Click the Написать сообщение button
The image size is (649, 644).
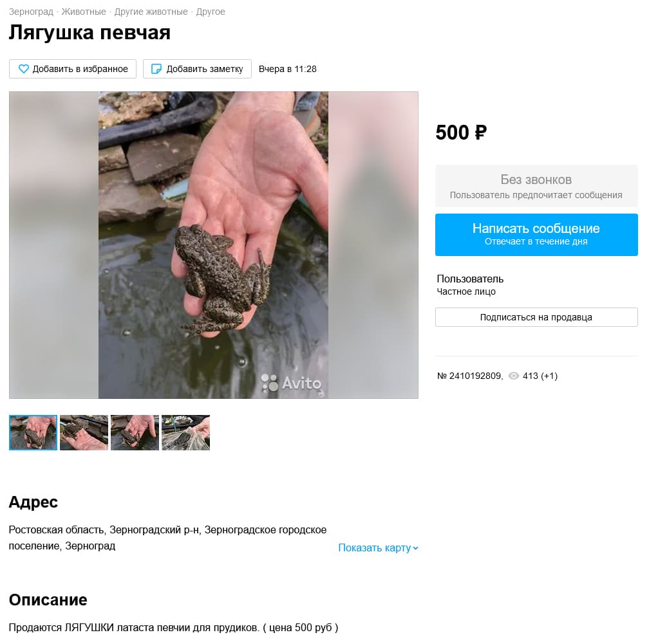(536, 235)
